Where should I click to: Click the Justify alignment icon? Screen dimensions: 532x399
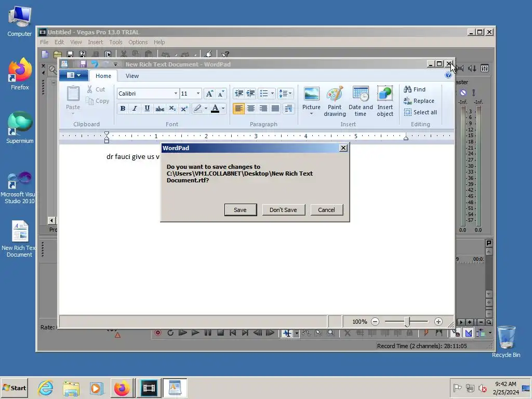pos(275,109)
